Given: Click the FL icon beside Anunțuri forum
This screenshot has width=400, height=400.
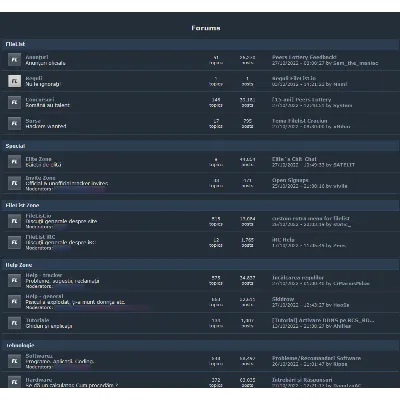Looking at the screenshot, I should pos(14,60).
